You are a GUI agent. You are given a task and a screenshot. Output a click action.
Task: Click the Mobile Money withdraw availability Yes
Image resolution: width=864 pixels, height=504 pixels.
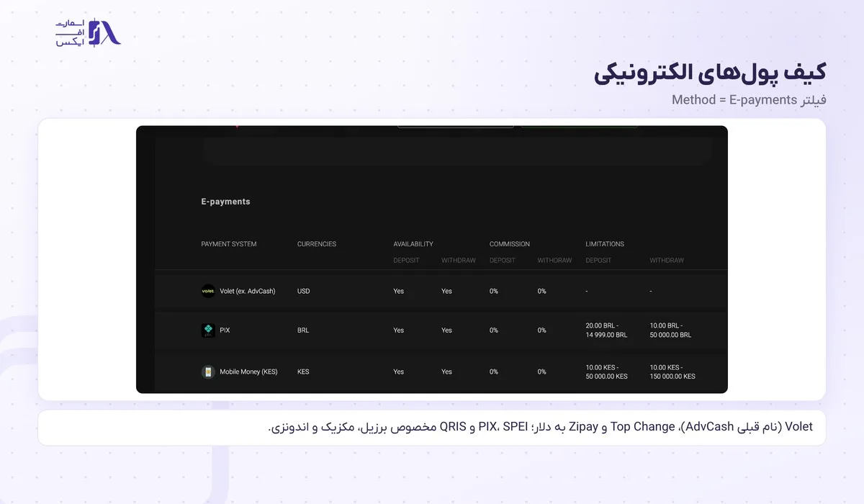pyautogui.click(x=447, y=372)
